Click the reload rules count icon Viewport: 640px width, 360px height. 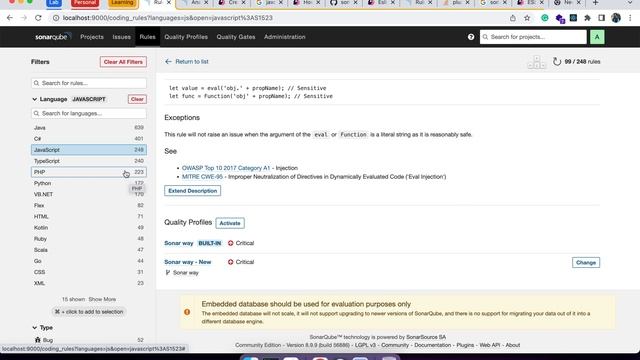pos(557,62)
